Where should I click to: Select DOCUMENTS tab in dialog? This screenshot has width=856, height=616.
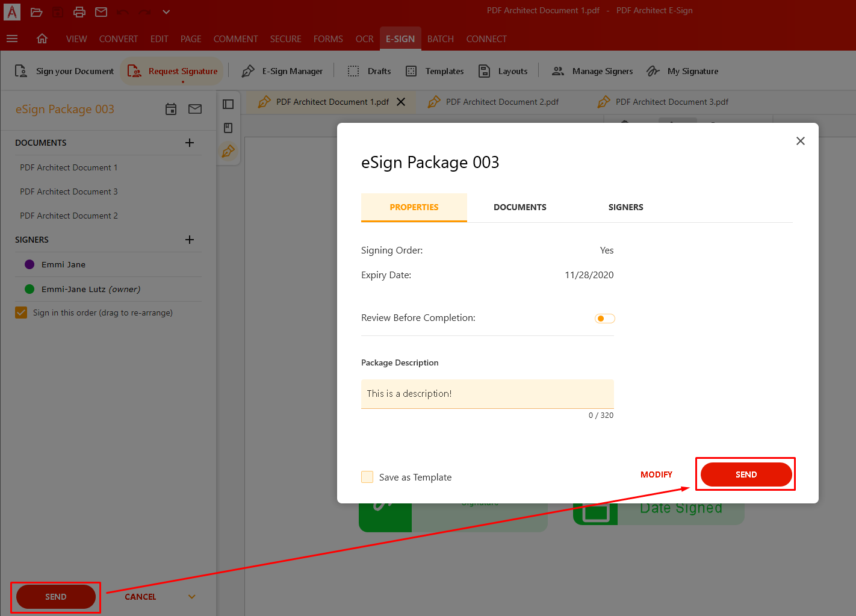[520, 207]
